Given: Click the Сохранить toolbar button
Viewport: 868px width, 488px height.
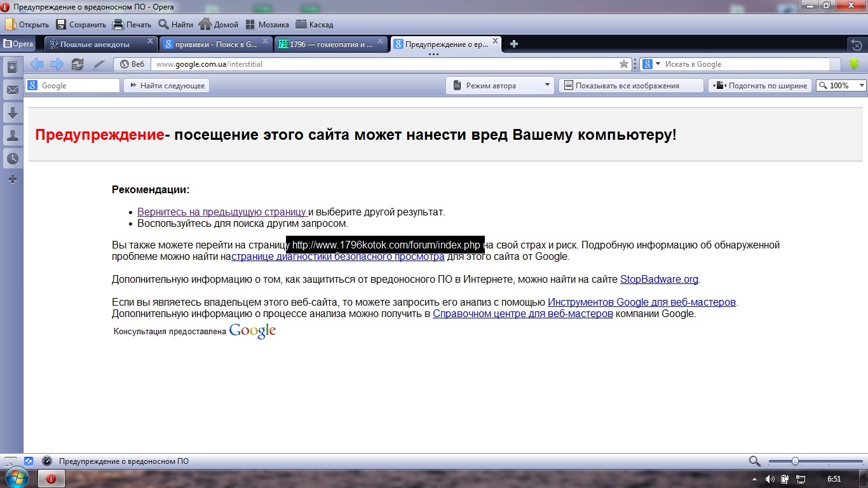Looking at the screenshot, I should [81, 25].
